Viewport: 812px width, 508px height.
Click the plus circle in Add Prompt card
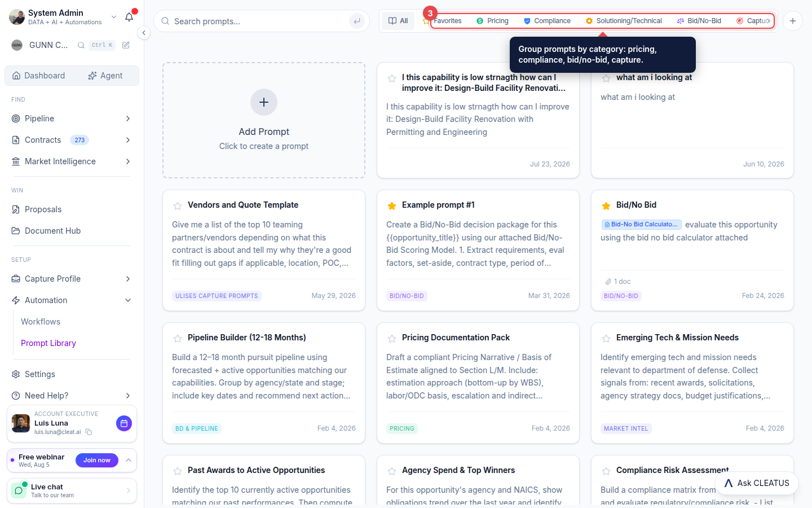tap(264, 102)
